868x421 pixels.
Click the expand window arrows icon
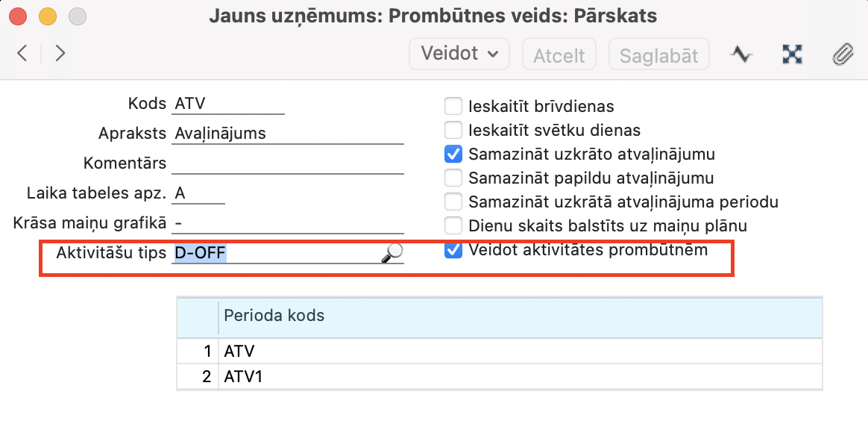tap(792, 54)
